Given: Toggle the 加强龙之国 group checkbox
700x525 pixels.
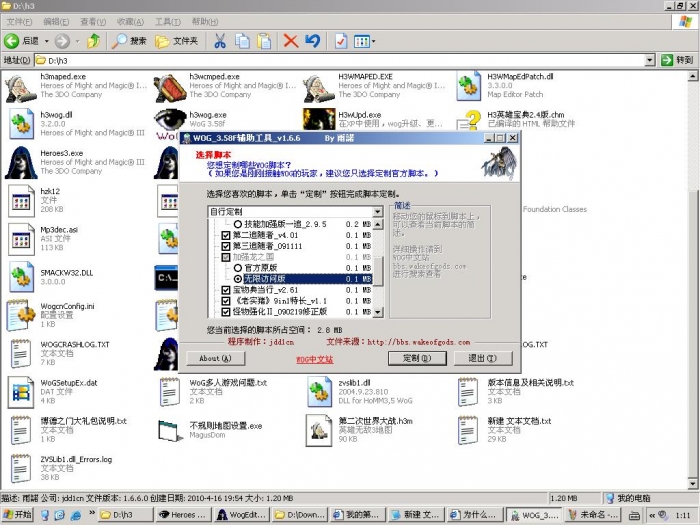Looking at the screenshot, I should (x=226, y=257).
